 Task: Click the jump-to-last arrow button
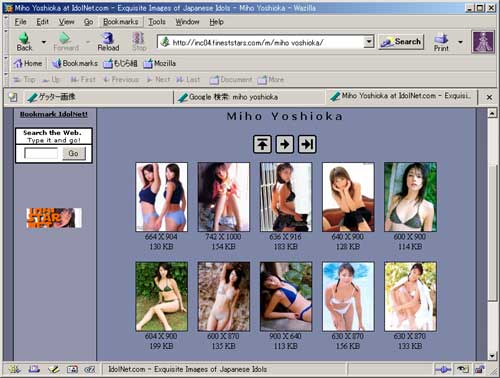pos(307,144)
